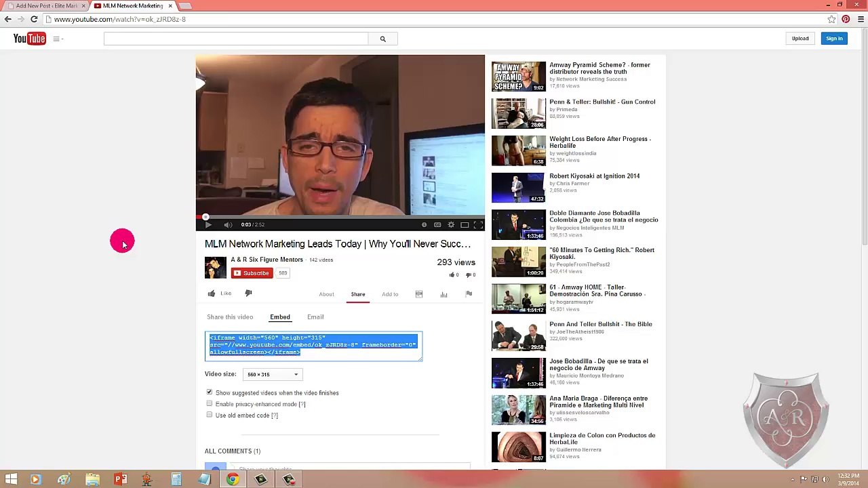
Task: Open the Windows Start button
Action: [x=11, y=480]
